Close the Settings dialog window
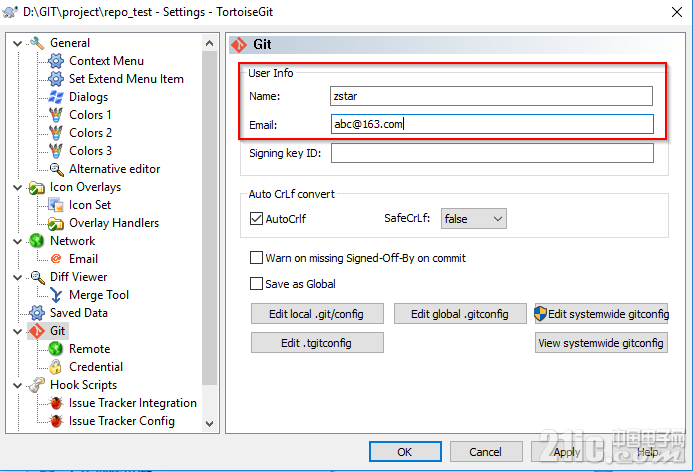693x472 pixels. (677, 12)
